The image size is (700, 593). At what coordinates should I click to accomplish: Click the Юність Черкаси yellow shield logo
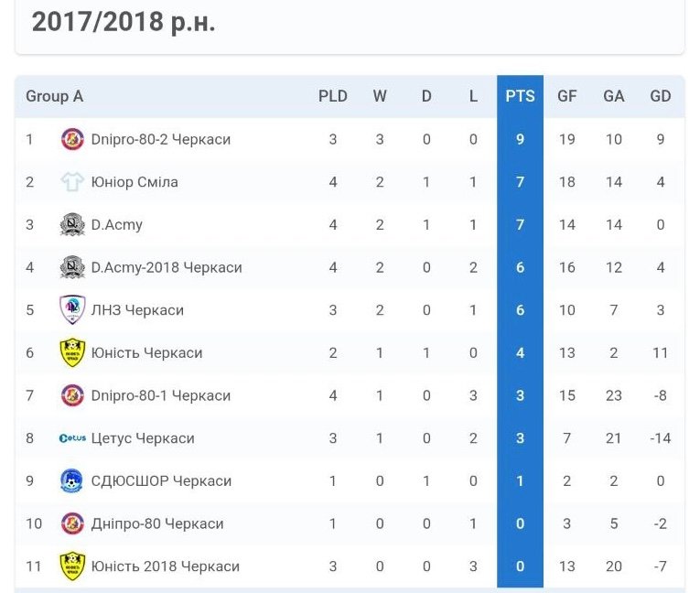[72, 352]
